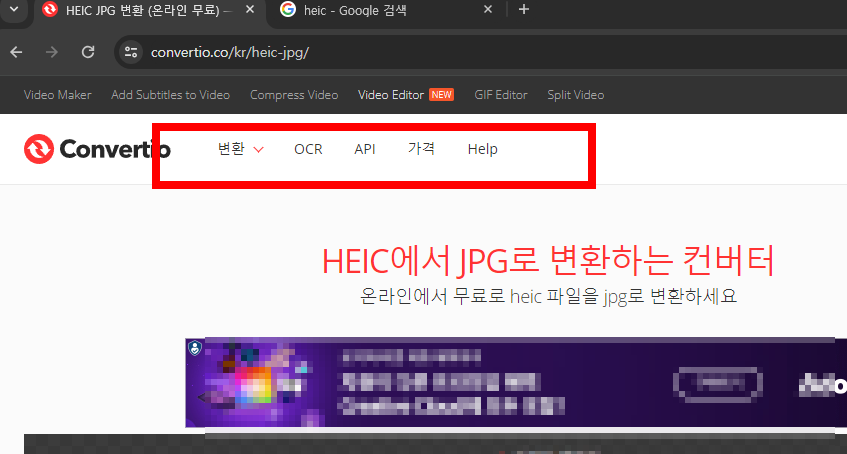Close the heic Google search tab
847x454 pixels.
pyautogui.click(x=487, y=10)
